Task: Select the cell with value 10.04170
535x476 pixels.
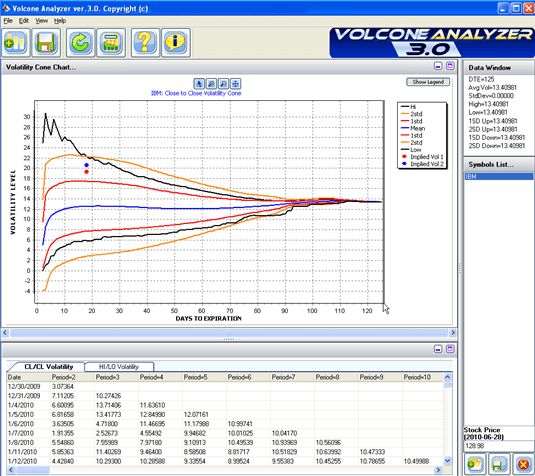Action: click(x=292, y=433)
